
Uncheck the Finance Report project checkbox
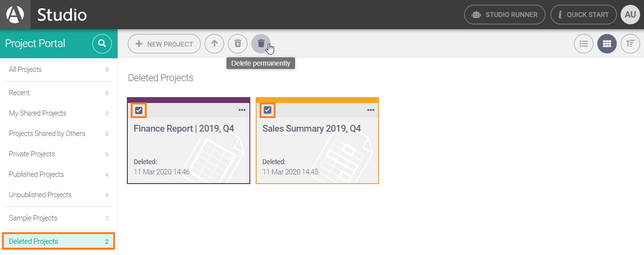coord(139,110)
